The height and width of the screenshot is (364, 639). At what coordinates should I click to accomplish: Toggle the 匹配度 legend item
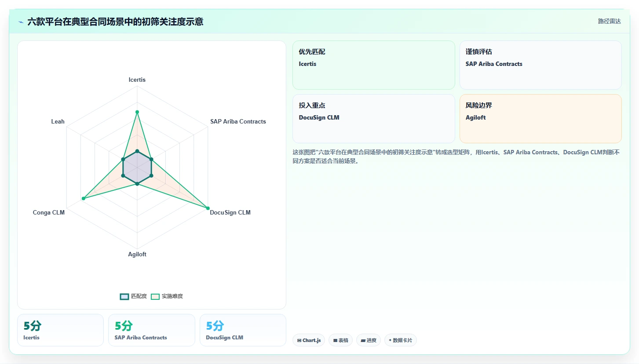133,296
